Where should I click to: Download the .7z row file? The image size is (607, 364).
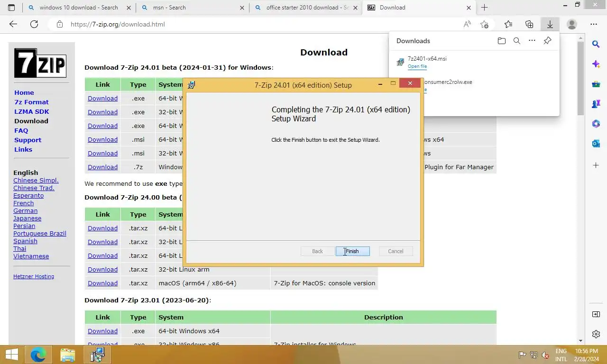102,167
